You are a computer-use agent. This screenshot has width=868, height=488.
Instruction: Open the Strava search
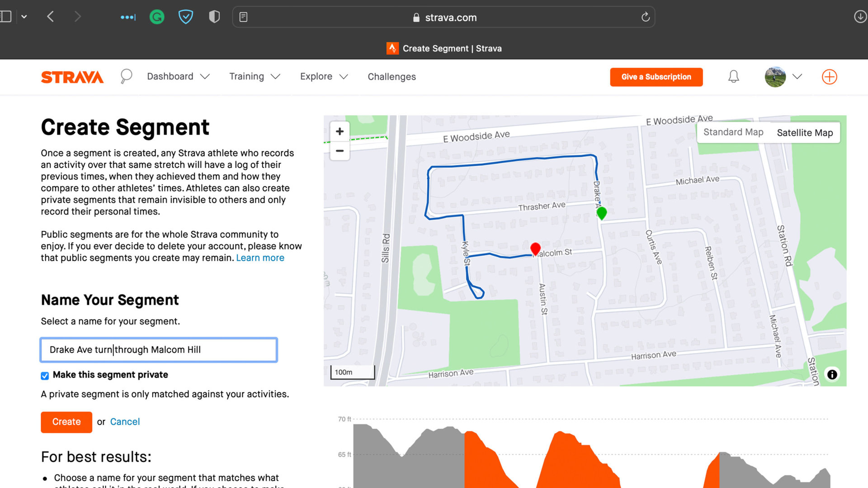pos(126,76)
